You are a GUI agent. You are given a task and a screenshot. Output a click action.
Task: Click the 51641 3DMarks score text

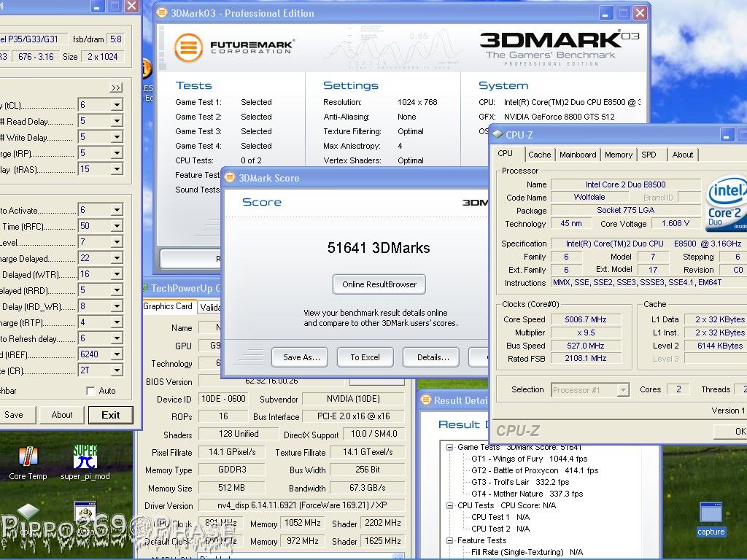point(379,248)
